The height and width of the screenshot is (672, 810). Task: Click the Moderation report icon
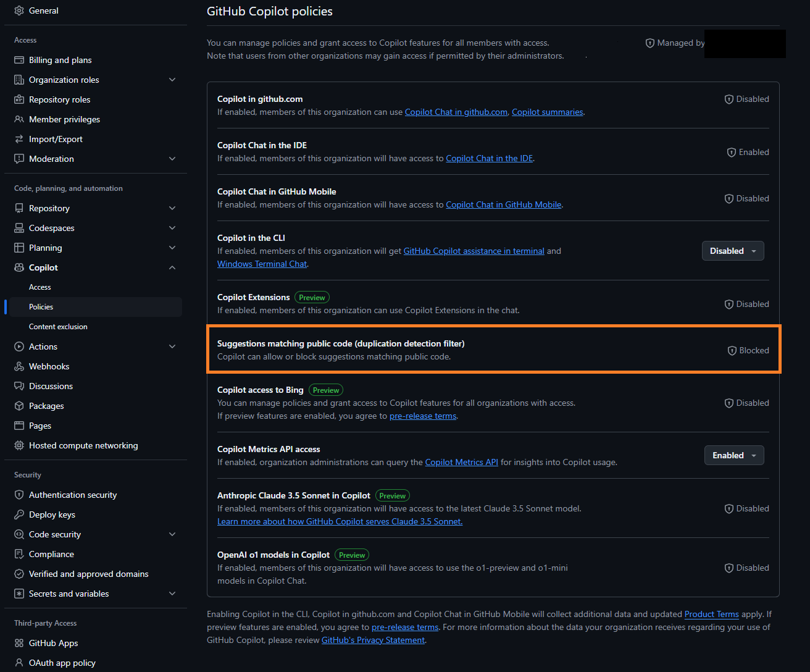pos(19,159)
